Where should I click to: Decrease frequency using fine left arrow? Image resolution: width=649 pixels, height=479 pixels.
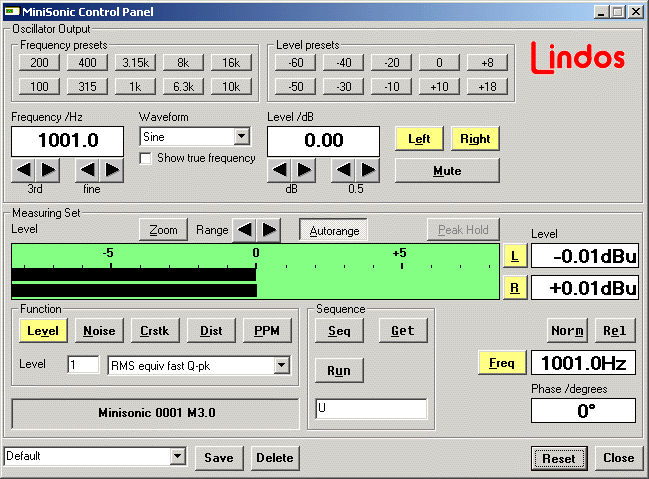87,170
